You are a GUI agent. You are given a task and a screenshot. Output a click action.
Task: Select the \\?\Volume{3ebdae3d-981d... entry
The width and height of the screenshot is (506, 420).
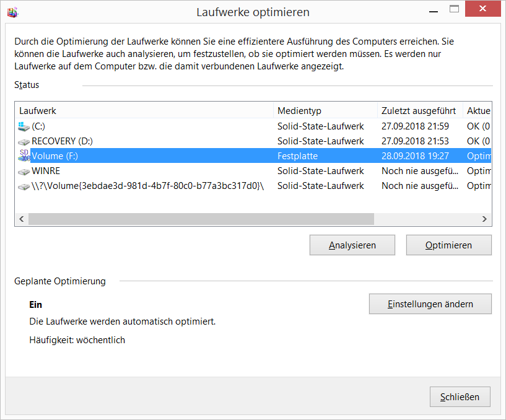click(x=253, y=186)
